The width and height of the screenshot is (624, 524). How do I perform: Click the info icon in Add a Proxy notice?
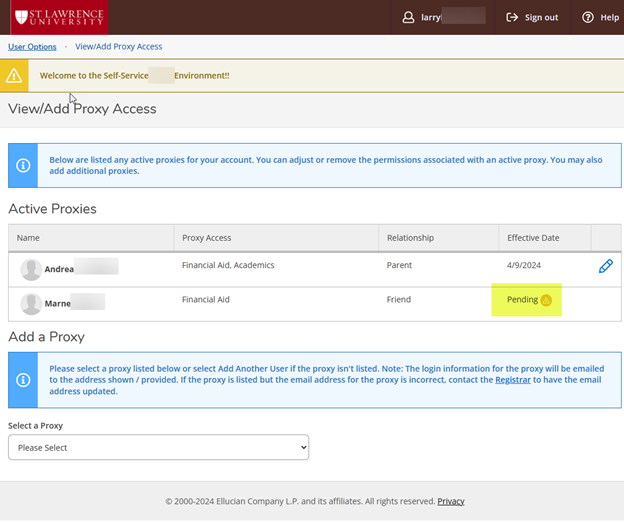[x=22, y=379]
